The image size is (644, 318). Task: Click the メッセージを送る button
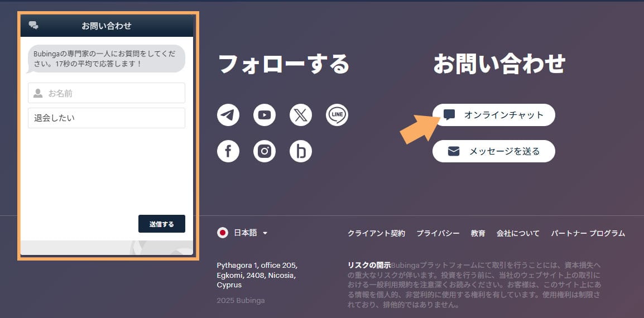pos(494,151)
